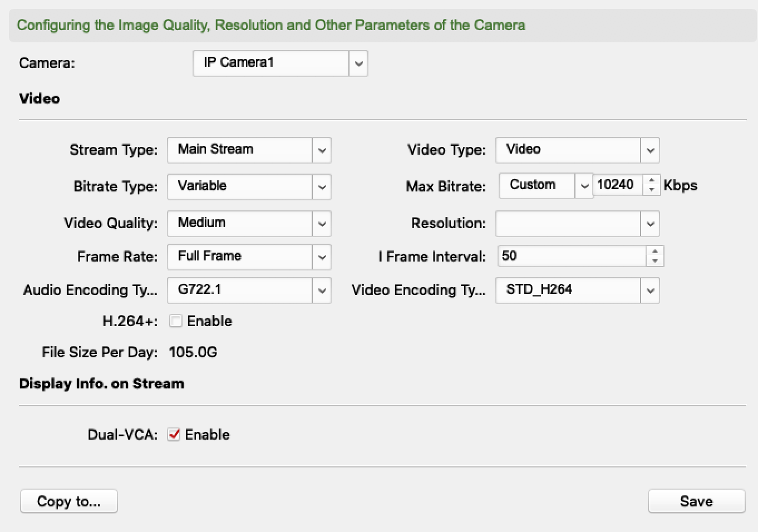
Task: Click the Max Bitrate Kbps value field
Action: [x=618, y=185]
